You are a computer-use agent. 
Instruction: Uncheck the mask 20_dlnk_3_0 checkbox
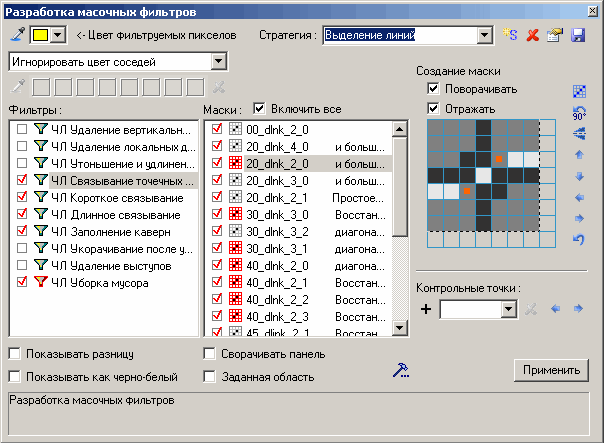click(x=217, y=180)
